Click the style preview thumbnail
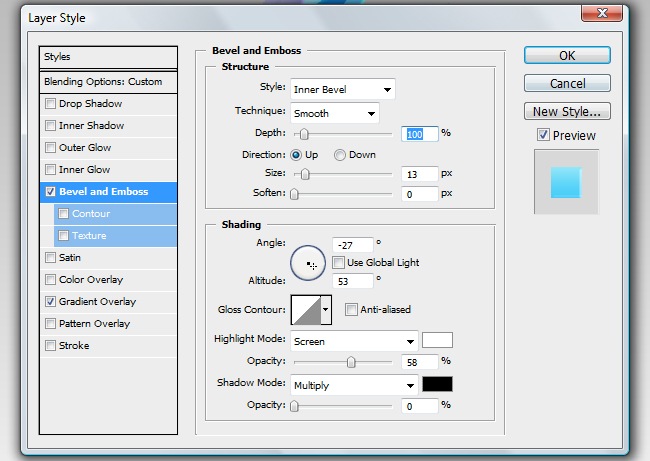 click(566, 182)
